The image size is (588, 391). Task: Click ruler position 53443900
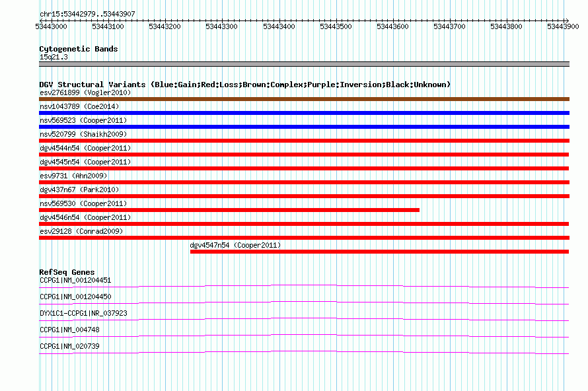tap(563, 26)
